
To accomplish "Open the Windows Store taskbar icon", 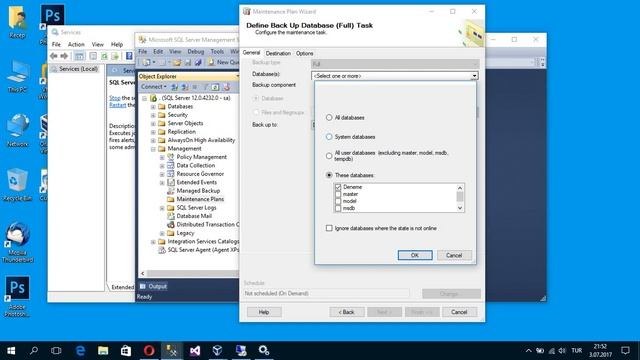I will [126, 351].
